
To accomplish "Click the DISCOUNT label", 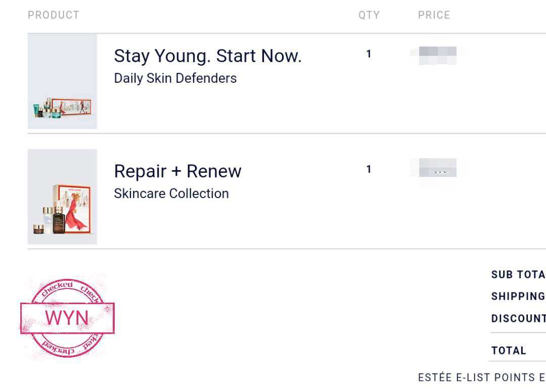I will click(519, 318).
